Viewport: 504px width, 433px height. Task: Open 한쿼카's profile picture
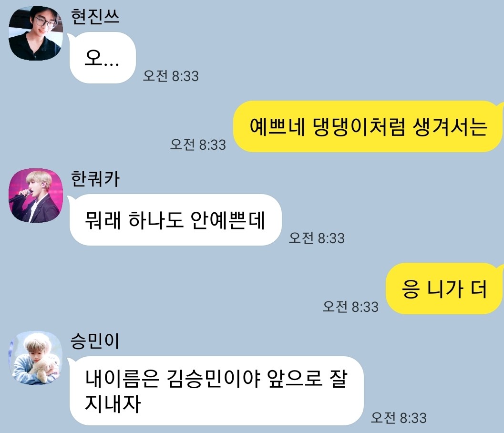point(36,196)
